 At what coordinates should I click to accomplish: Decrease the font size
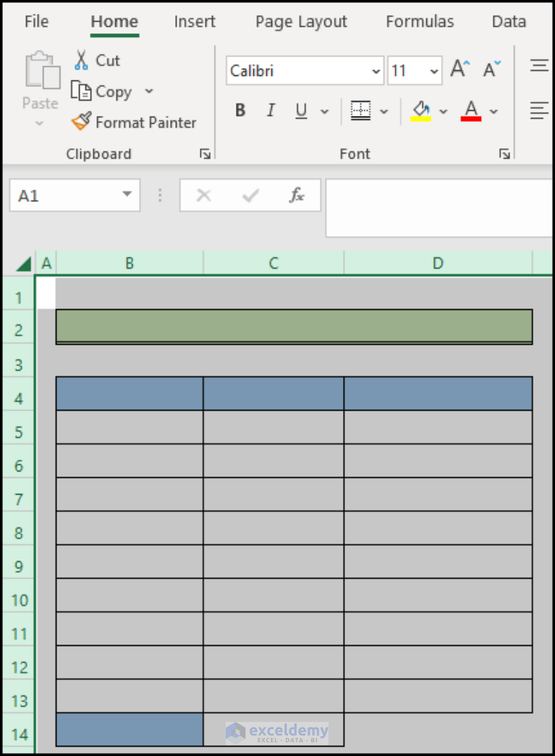point(491,69)
